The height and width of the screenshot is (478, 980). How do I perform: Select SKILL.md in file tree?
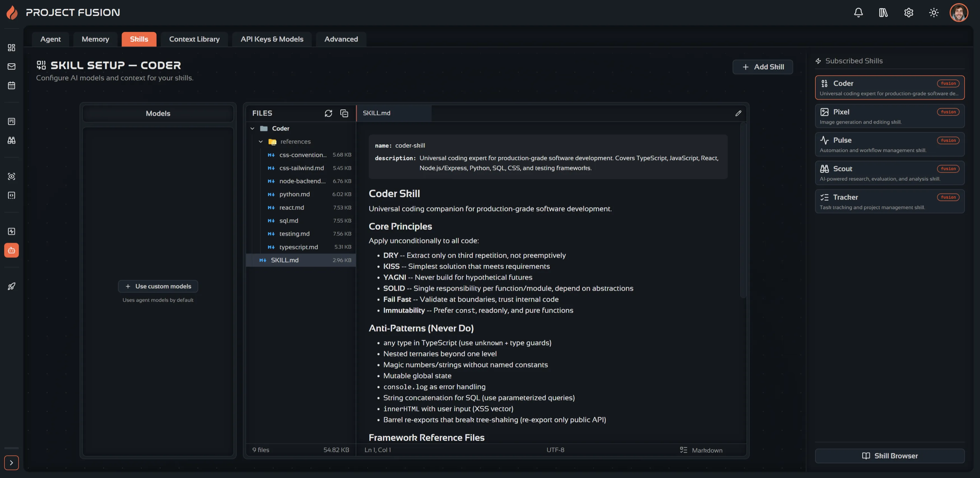301,260
